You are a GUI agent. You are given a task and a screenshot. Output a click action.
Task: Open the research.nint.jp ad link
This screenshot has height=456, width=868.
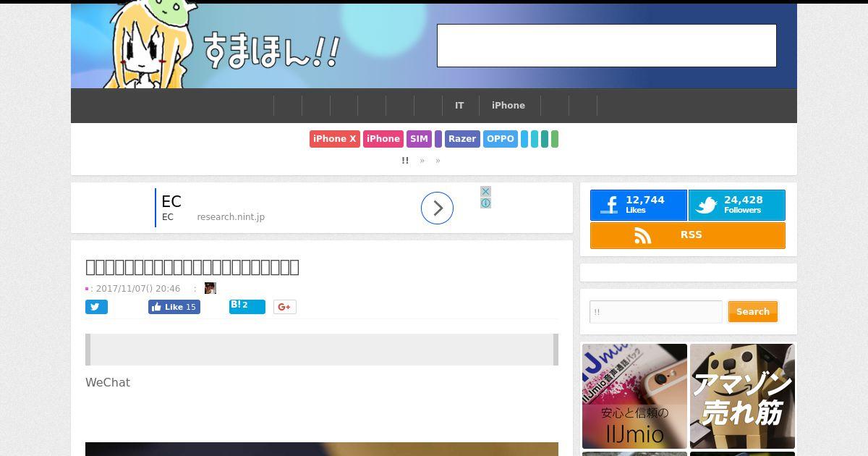(231, 217)
